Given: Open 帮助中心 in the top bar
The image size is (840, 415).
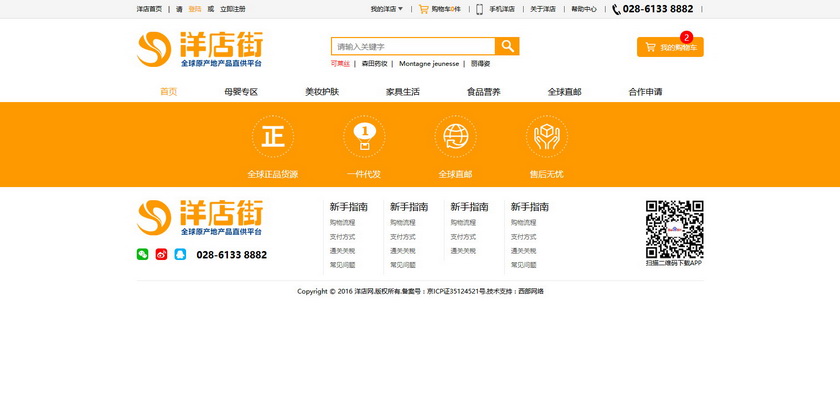Looking at the screenshot, I should [584, 9].
